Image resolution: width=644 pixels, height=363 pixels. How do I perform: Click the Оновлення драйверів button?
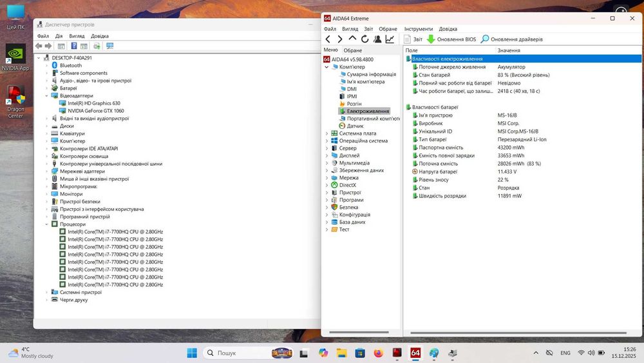511,39
